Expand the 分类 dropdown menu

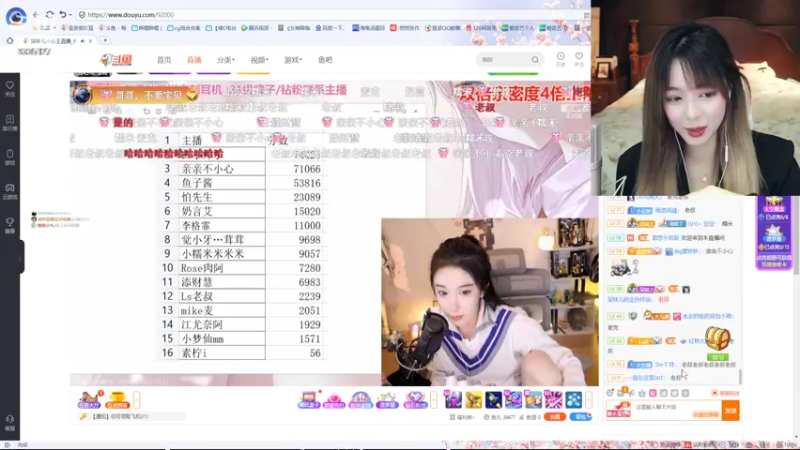226,60
